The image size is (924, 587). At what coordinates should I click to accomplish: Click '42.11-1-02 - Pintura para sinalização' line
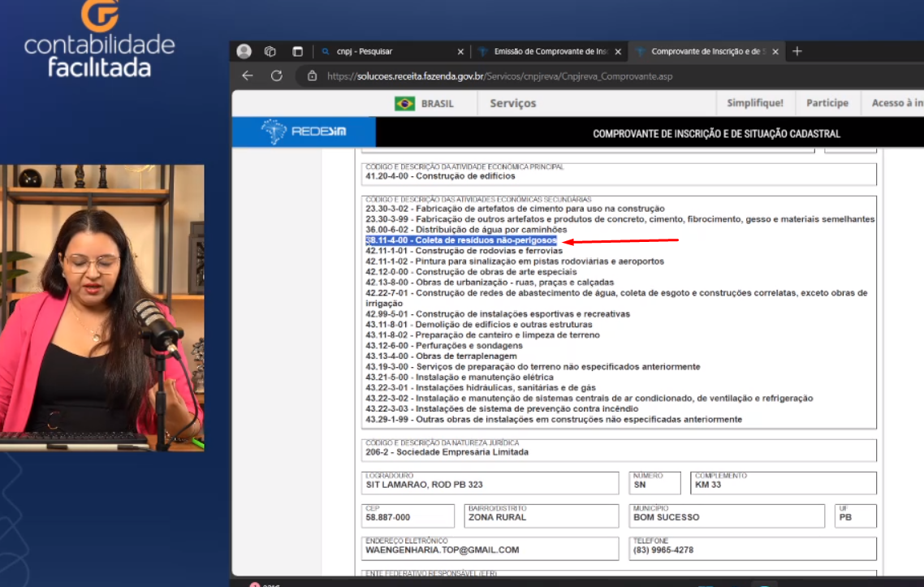(515, 261)
